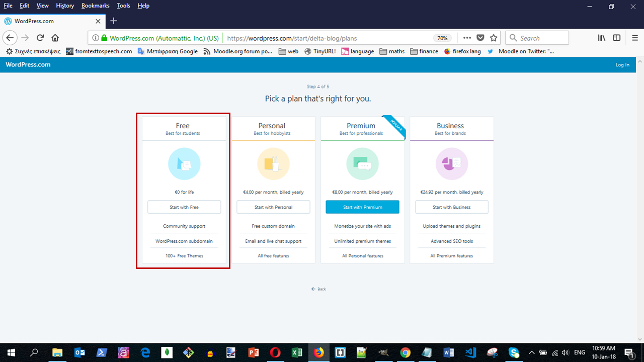Click the Business plan pie-chart illustration

point(452,164)
